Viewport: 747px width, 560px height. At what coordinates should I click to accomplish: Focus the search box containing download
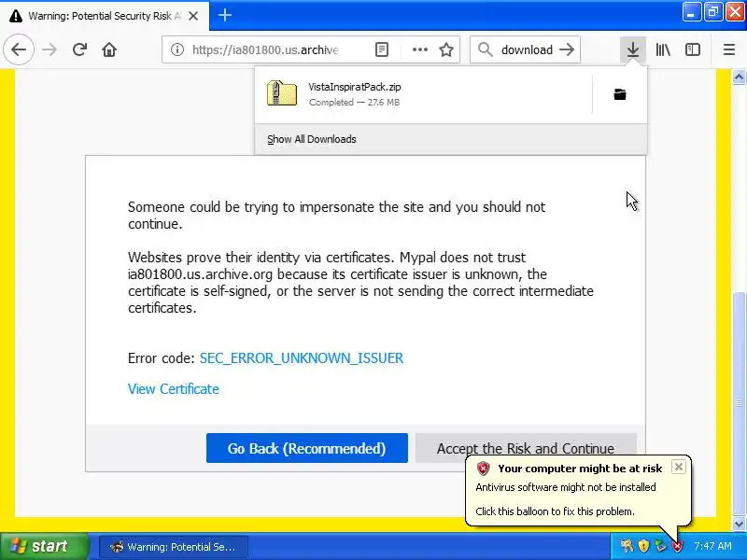coord(527,49)
